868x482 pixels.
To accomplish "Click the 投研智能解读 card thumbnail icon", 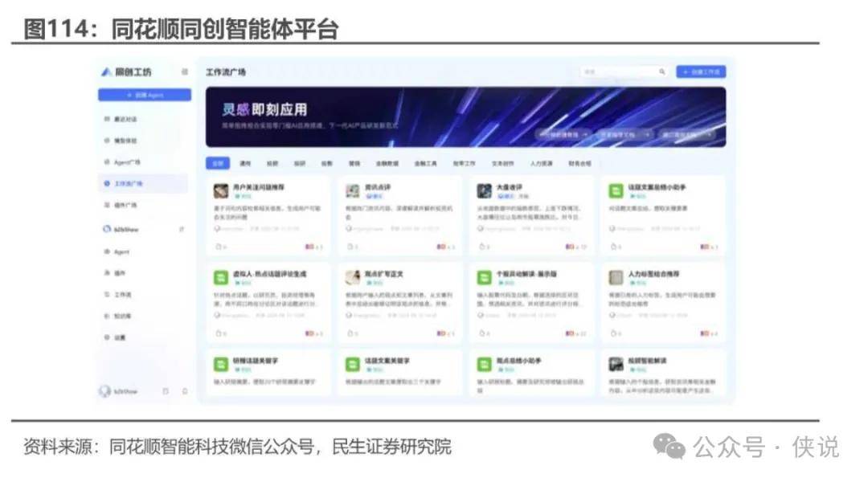I will 616,364.
